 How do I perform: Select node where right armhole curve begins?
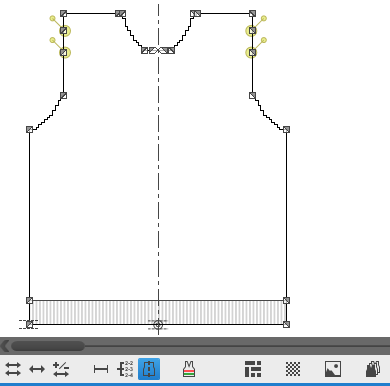(252, 96)
